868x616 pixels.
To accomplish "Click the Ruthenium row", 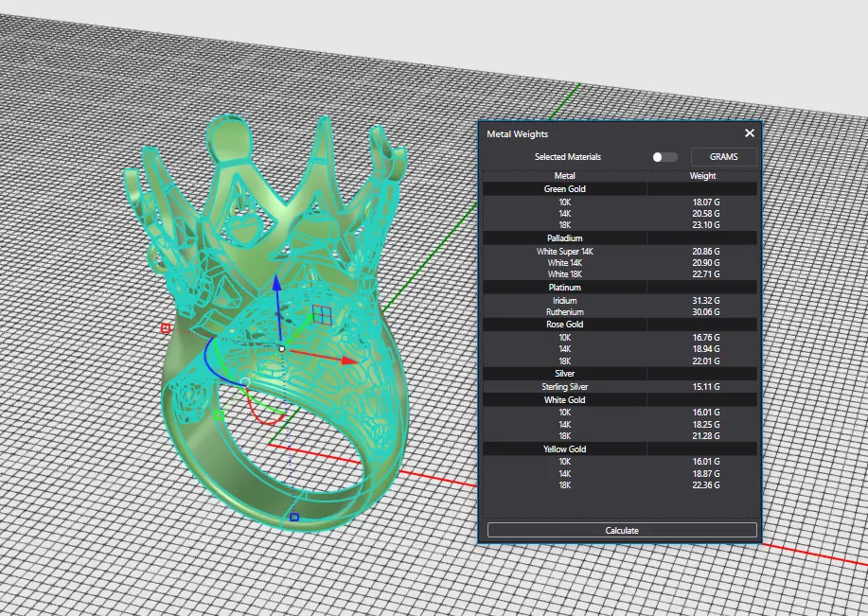I will [x=620, y=312].
